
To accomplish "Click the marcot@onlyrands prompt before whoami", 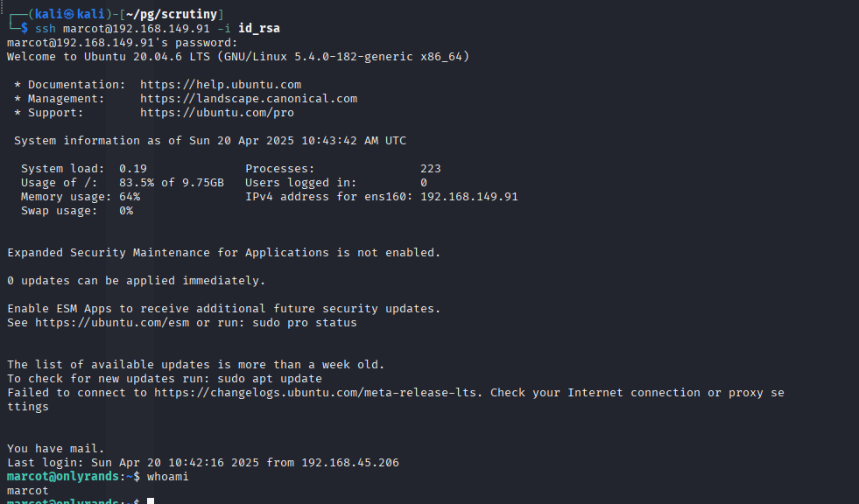I will 62,477.
